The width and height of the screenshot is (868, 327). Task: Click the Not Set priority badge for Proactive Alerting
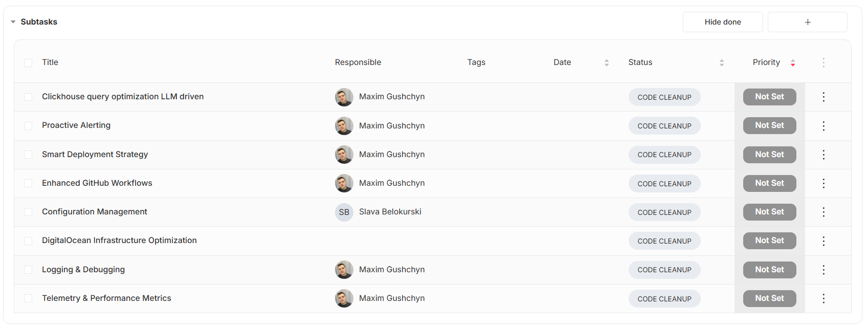[769, 125]
